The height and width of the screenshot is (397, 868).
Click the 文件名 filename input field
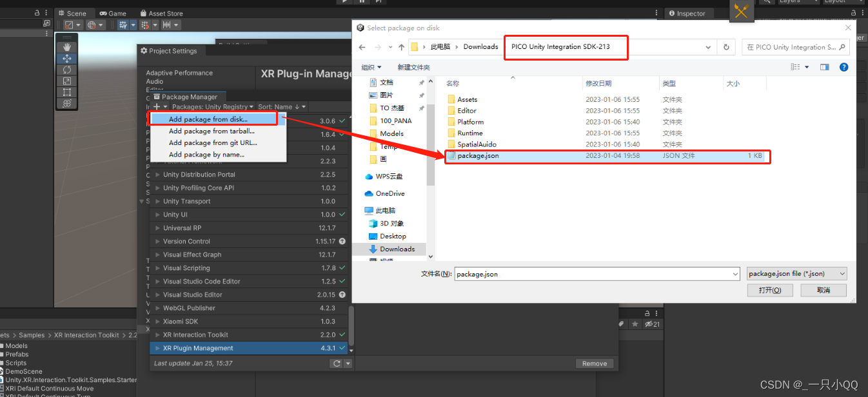(x=597, y=274)
